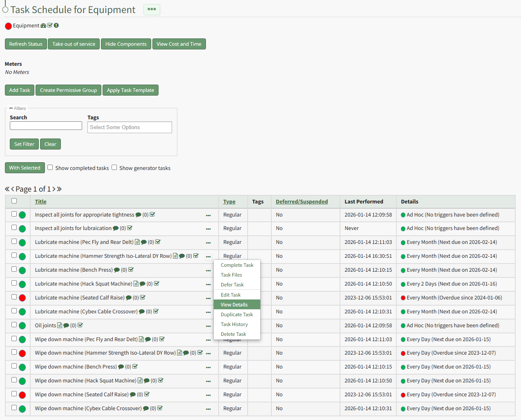Go to first page using double-left arrows
521x420 pixels.
[7, 189]
